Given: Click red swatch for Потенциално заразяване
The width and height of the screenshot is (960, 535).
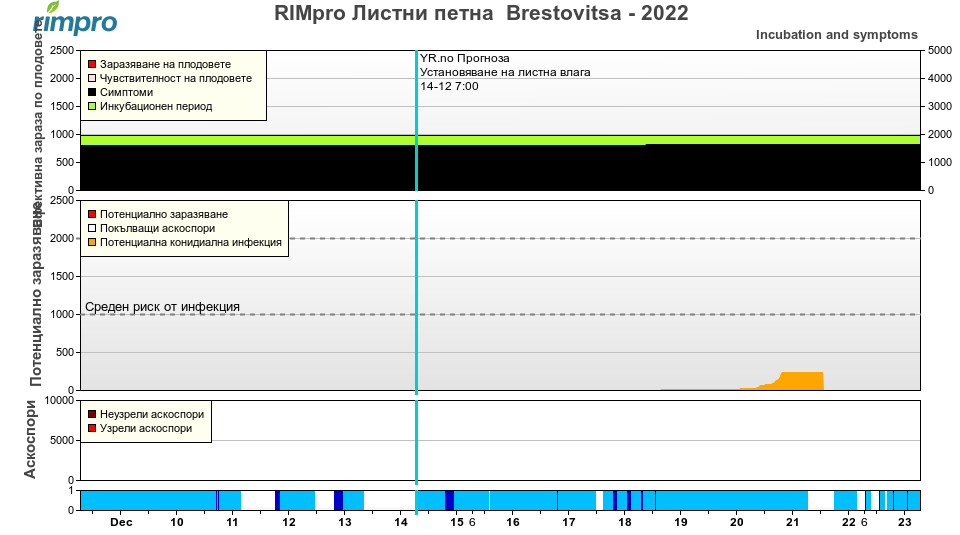Looking at the screenshot, I should click(92, 214).
